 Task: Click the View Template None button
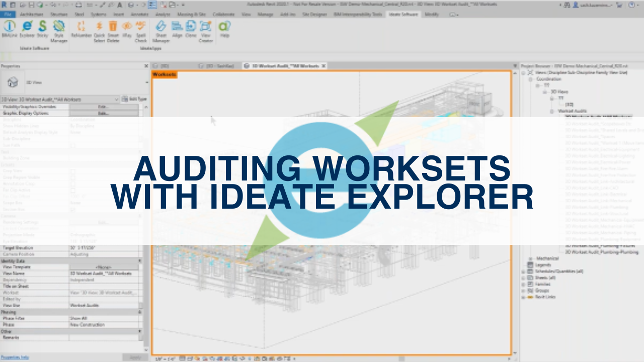tap(104, 267)
